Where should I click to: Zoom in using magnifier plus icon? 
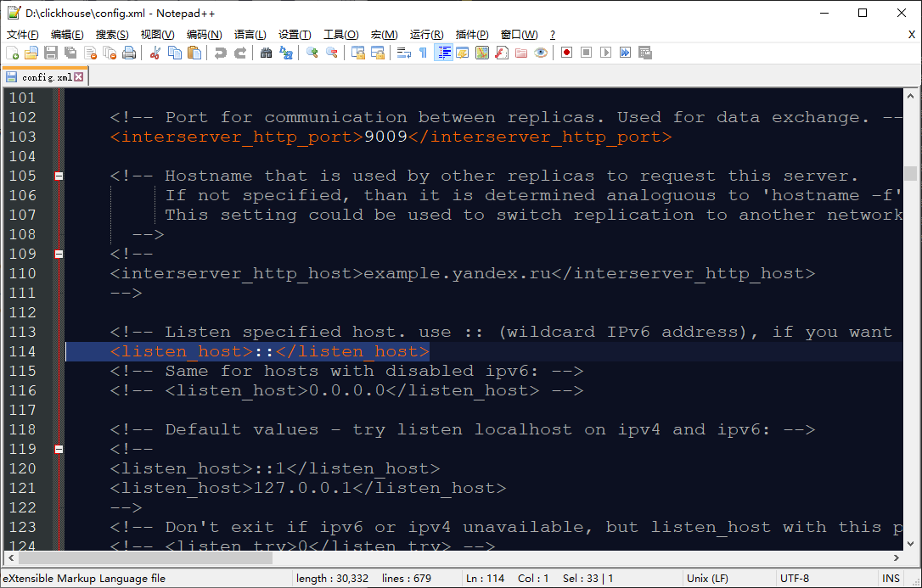pyautogui.click(x=312, y=53)
